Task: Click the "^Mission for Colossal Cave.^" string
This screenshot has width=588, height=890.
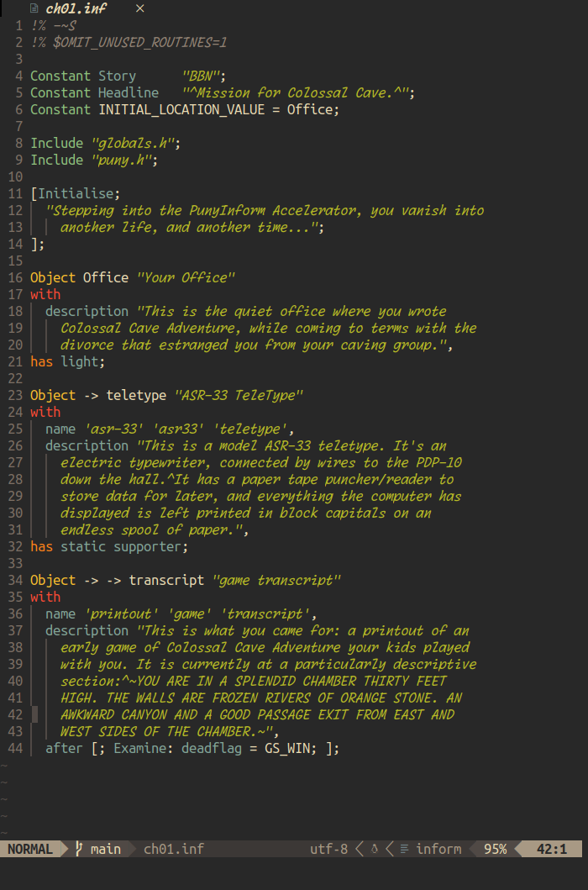Action: [x=295, y=92]
